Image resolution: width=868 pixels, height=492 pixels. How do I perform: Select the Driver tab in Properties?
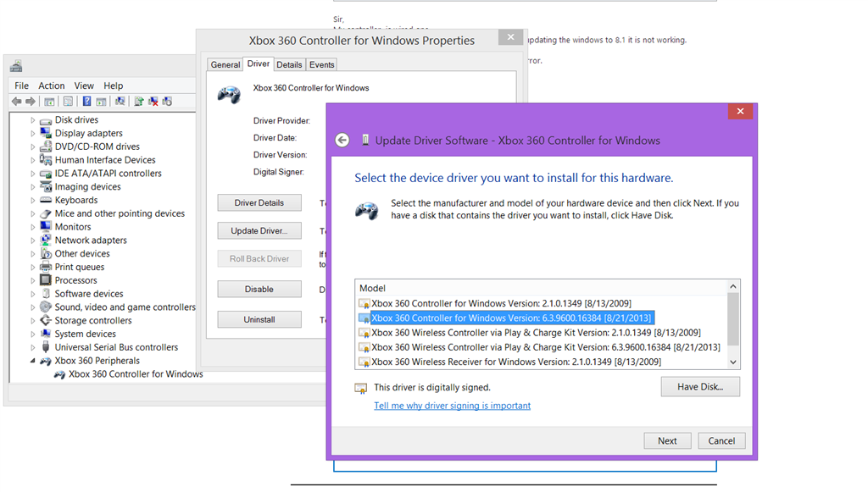(x=259, y=64)
